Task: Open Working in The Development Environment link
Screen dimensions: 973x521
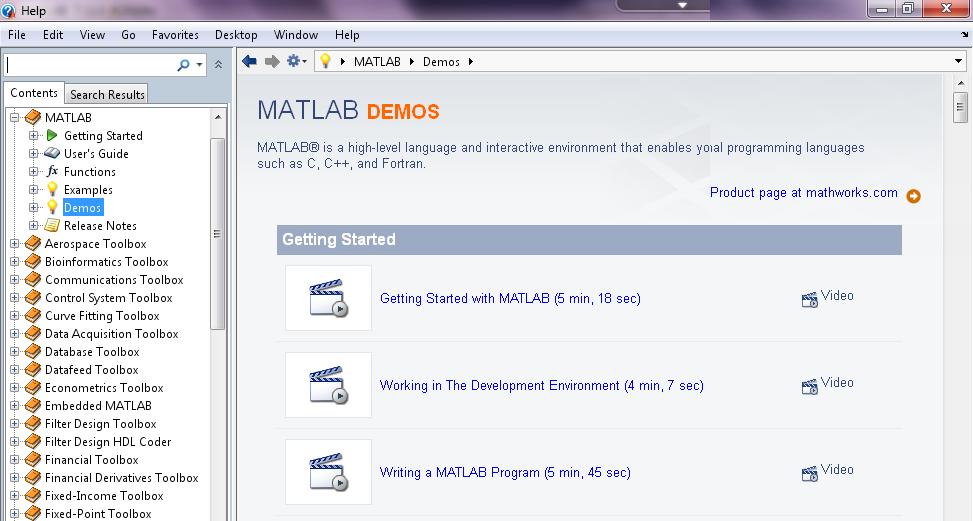Action: (x=541, y=385)
